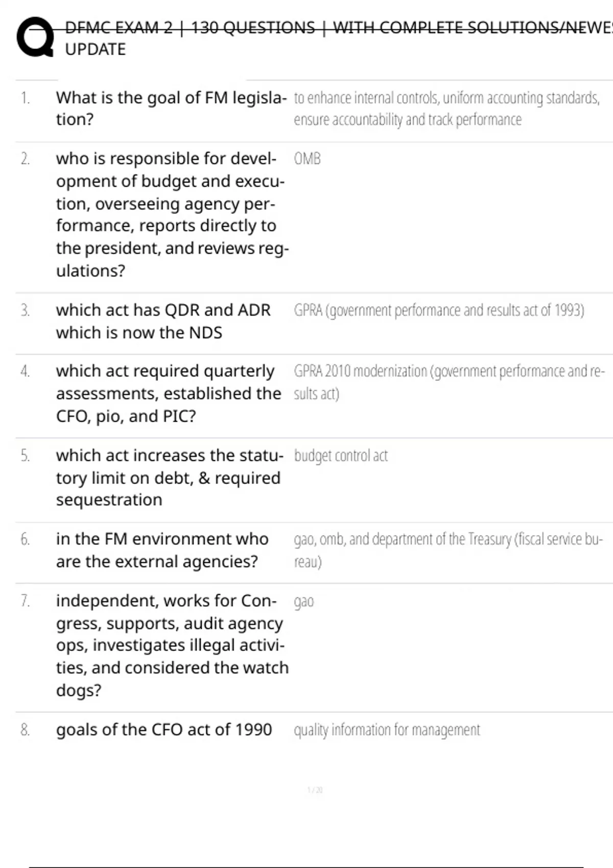Select question 4 about quarterly assessments act
The image size is (613, 868).
tap(169, 393)
